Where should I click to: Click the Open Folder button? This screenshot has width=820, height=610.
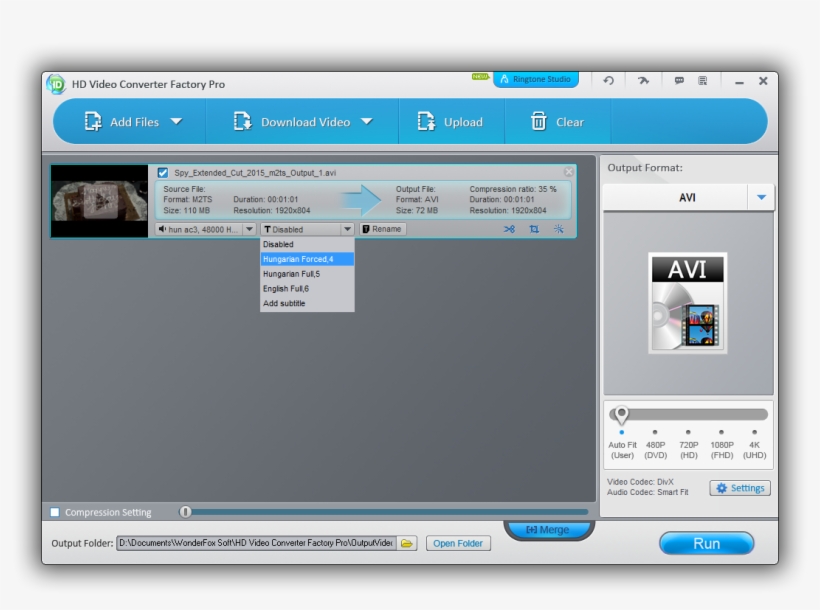(458, 543)
